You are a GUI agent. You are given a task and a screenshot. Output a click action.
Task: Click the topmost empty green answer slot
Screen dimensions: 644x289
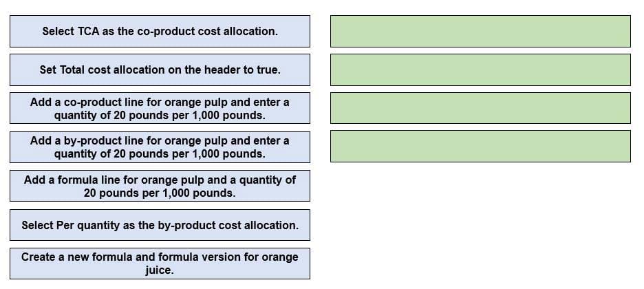[480, 31]
